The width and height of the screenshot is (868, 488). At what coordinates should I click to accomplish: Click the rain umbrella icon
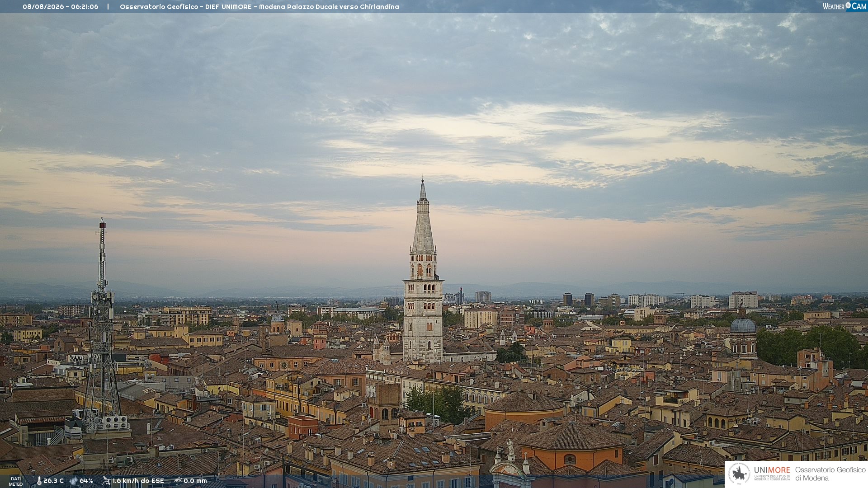178,481
